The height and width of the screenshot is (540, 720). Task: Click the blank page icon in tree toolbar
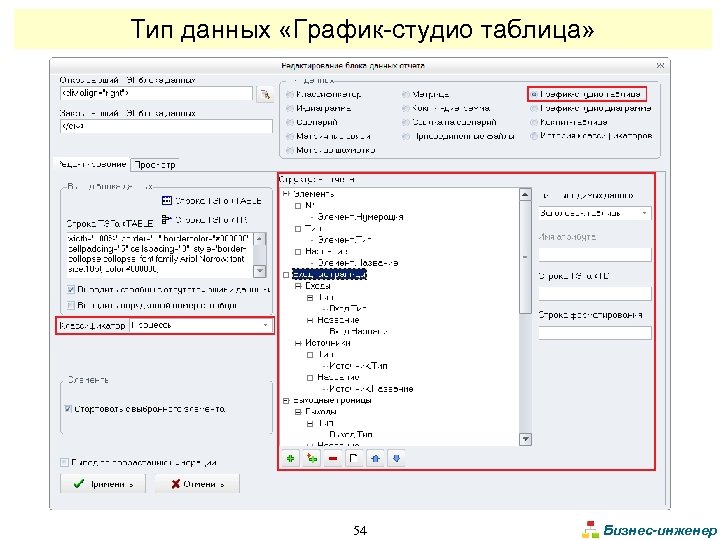[x=354, y=458]
